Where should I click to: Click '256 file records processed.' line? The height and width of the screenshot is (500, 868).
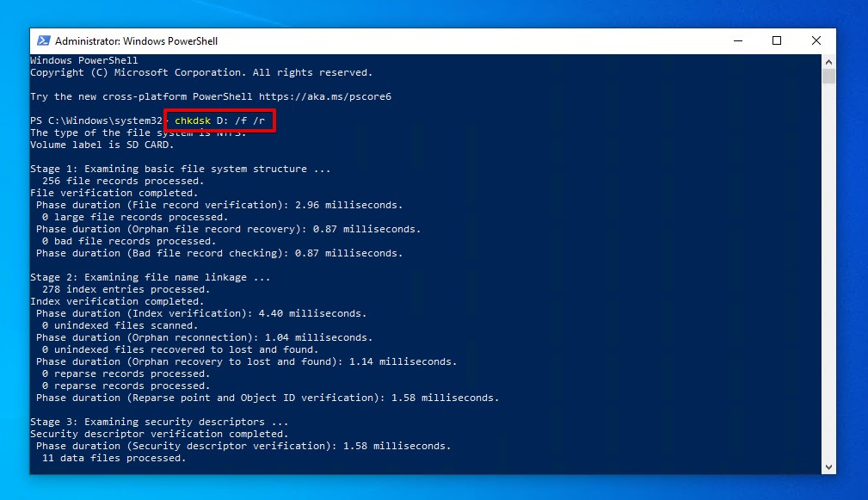(x=123, y=181)
